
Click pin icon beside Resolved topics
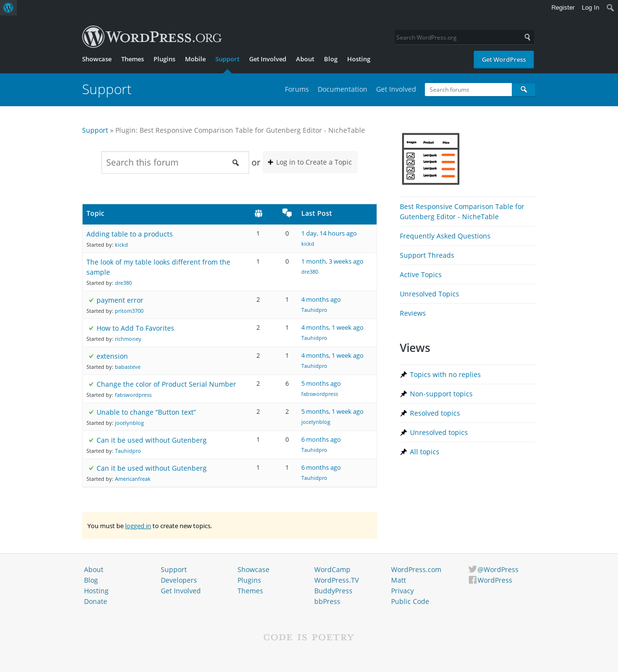click(x=404, y=413)
